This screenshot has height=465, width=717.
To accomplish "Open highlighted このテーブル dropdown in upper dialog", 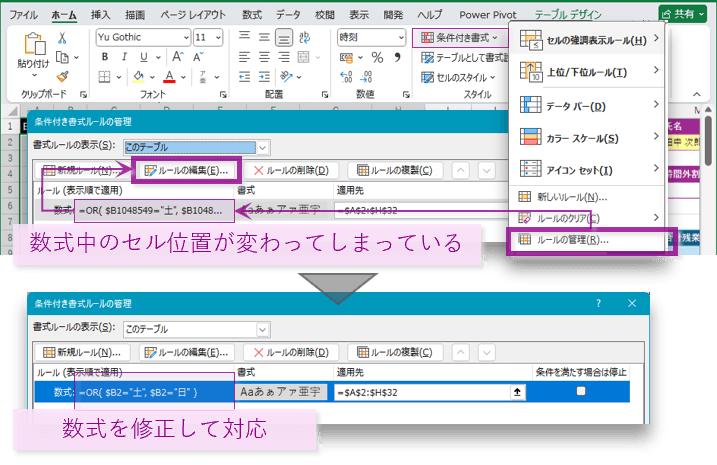I will (262, 148).
